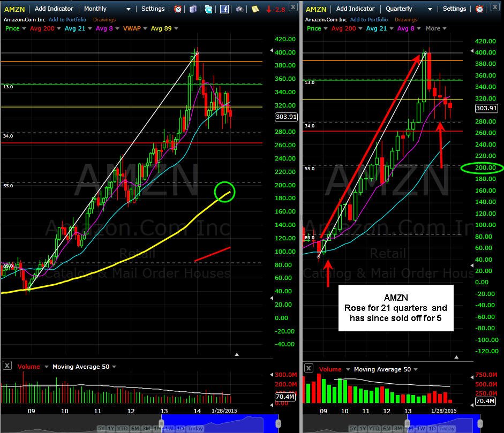Screen dimensions: 504x433
Task: Click the 303.91 current price label on Monthly chart
Action: pyautogui.click(x=286, y=117)
